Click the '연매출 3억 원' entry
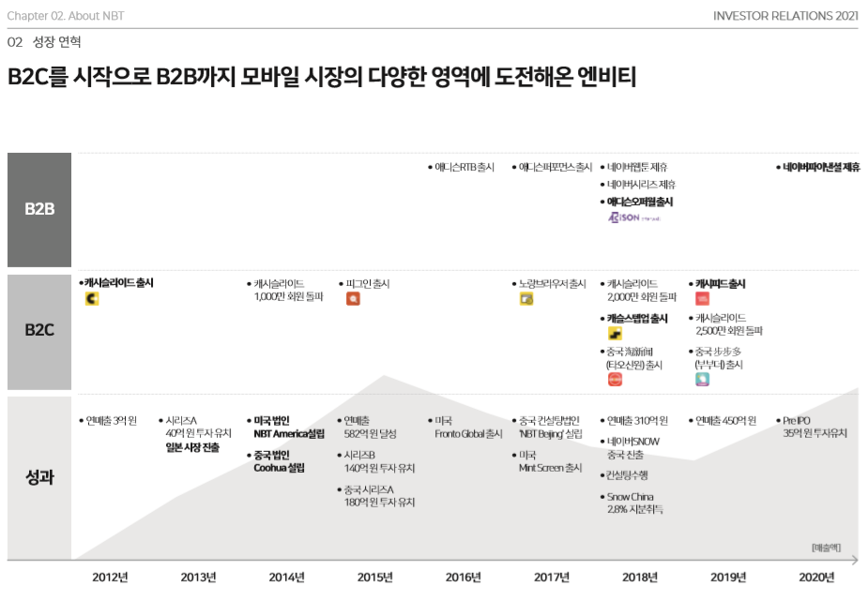This screenshot has height=602, width=868. pyautogui.click(x=112, y=421)
